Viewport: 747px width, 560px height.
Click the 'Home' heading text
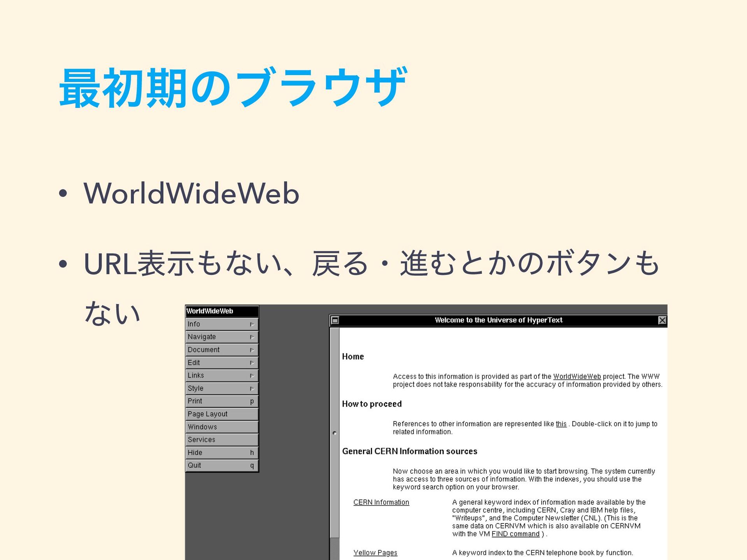click(x=353, y=357)
